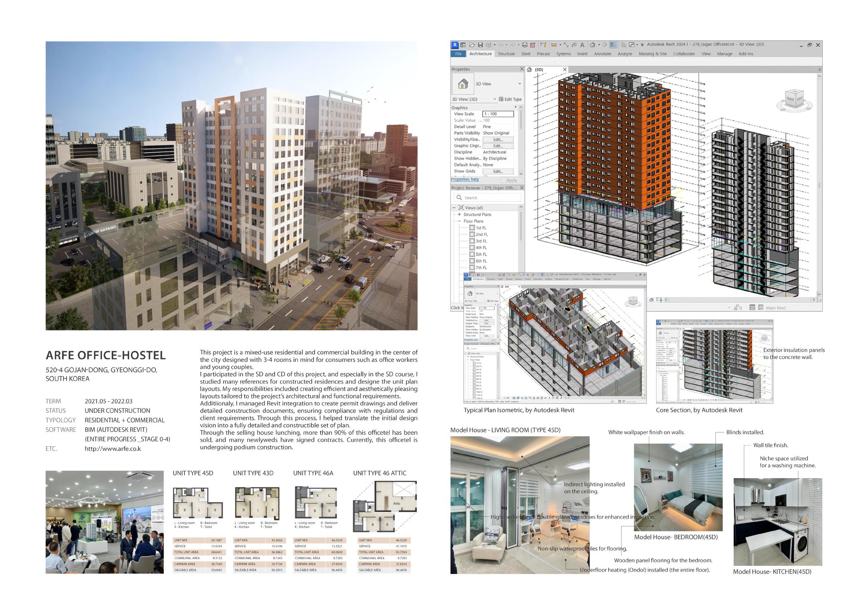The width and height of the screenshot is (868, 614).
Task: Open the Structure ribbon tab
Action: (506, 54)
